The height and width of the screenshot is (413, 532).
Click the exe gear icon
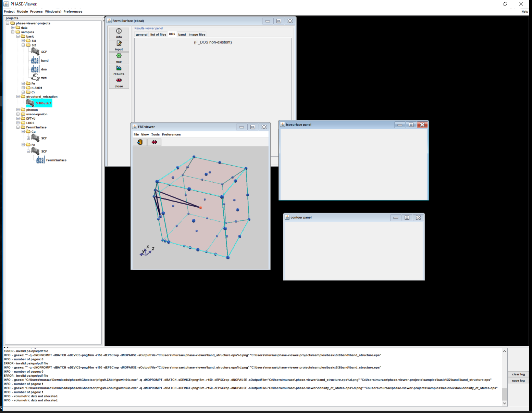[119, 56]
